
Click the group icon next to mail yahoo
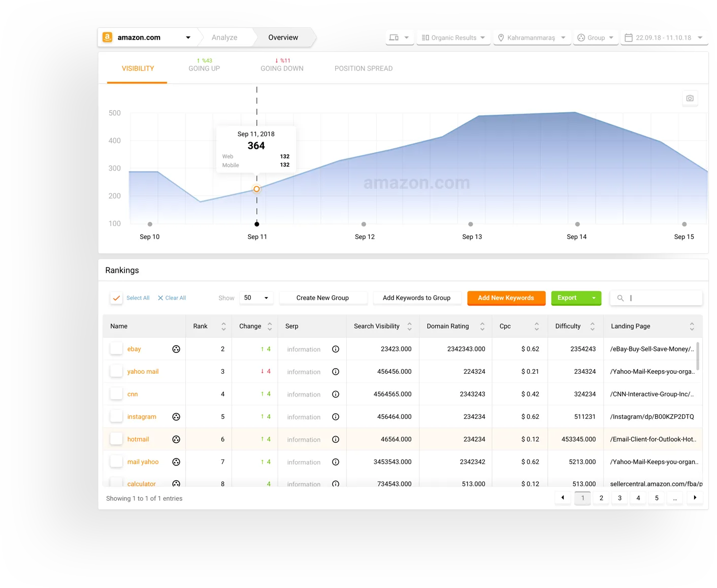[x=176, y=462]
